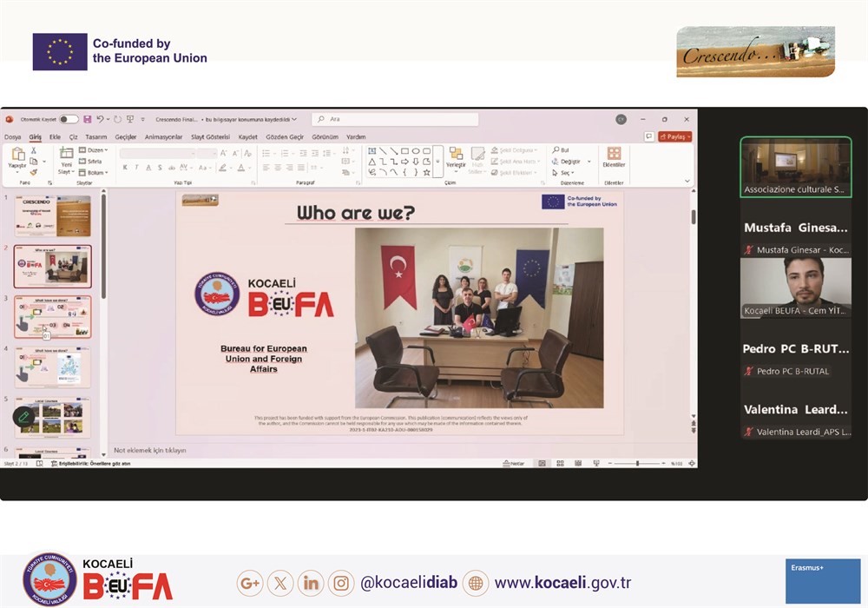The width and height of the screenshot is (868, 608).
Task: Toggle normal view in the status bar
Action: point(542,464)
